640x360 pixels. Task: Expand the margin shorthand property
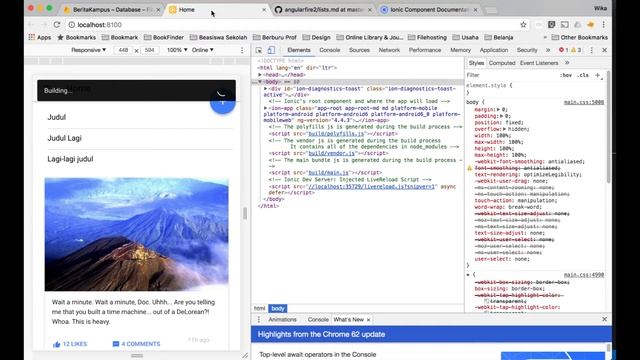[498, 109]
